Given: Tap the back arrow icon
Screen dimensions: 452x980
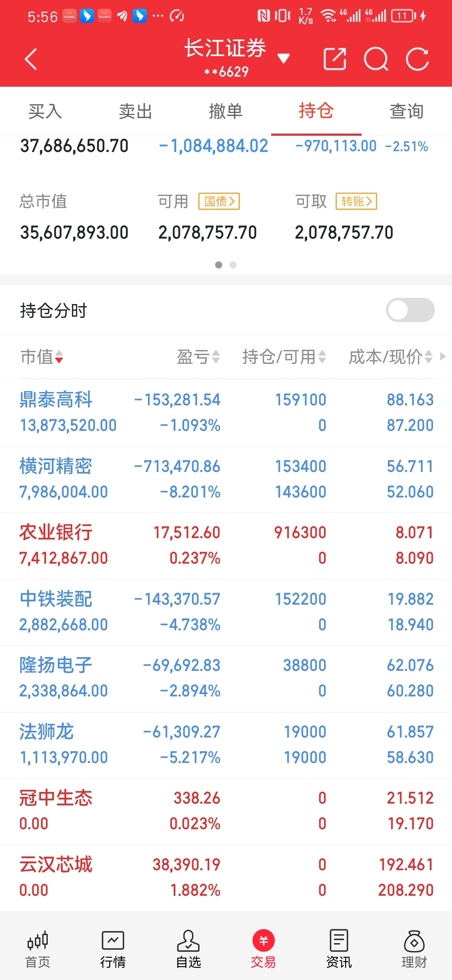Looking at the screenshot, I should pos(31,59).
